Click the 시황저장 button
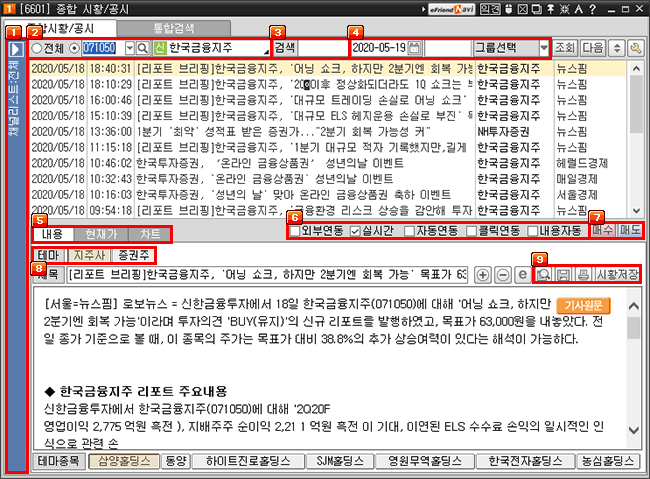This screenshot has width=650, height=479. 617,275
